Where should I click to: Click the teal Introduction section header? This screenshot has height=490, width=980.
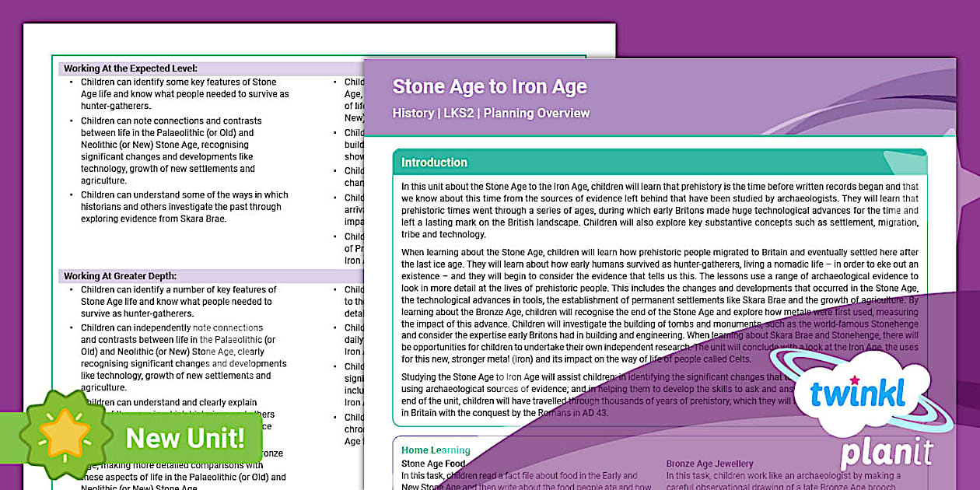click(x=434, y=163)
